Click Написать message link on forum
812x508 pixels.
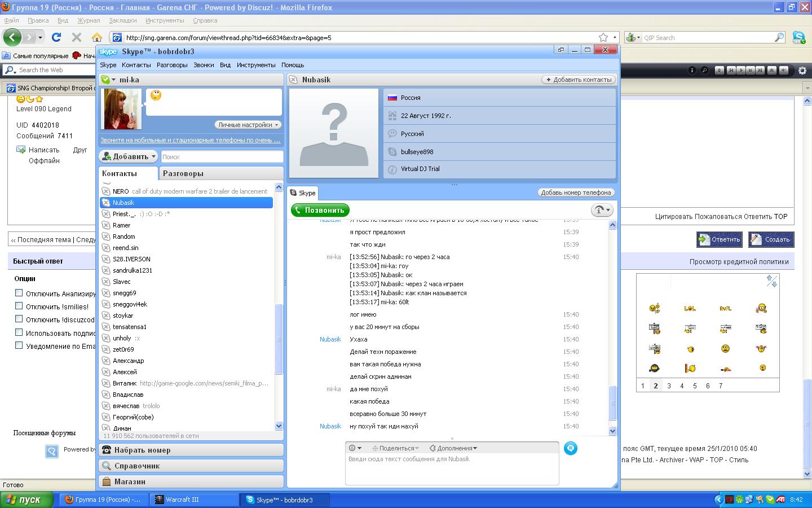click(44, 150)
